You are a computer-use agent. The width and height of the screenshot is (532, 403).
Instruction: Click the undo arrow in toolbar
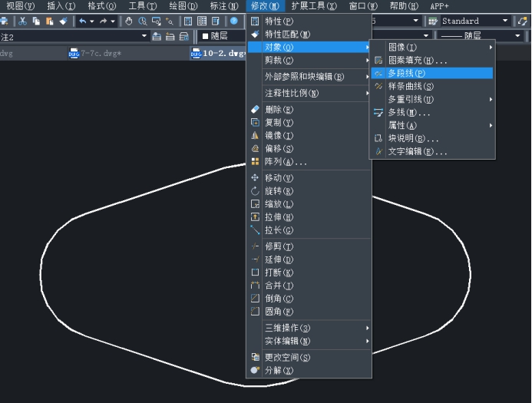[82, 21]
